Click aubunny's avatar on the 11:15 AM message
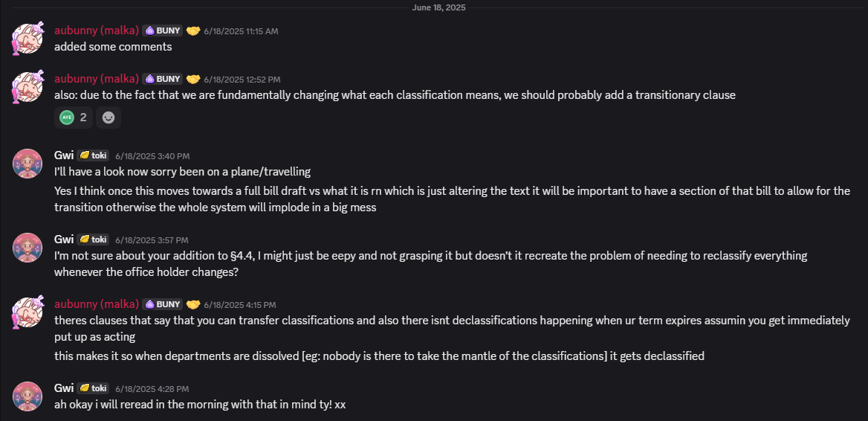The image size is (868, 421). (27, 38)
